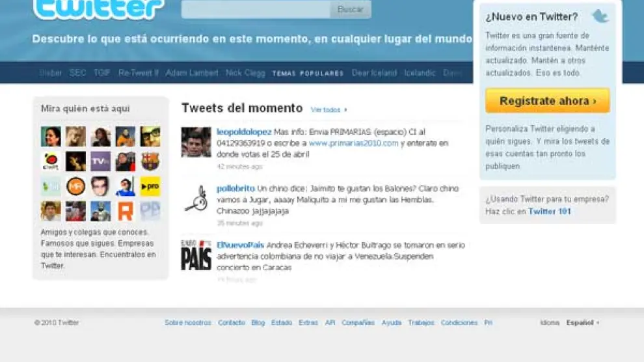Expand 'Ver todos' tweets link
The height and width of the screenshot is (362, 644).
(x=329, y=110)
